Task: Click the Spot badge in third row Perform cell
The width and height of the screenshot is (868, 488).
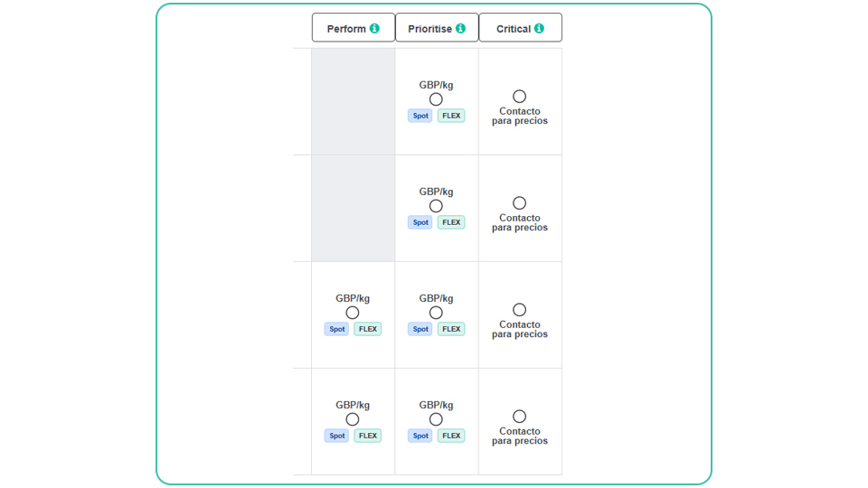Action: coord(336,329)
